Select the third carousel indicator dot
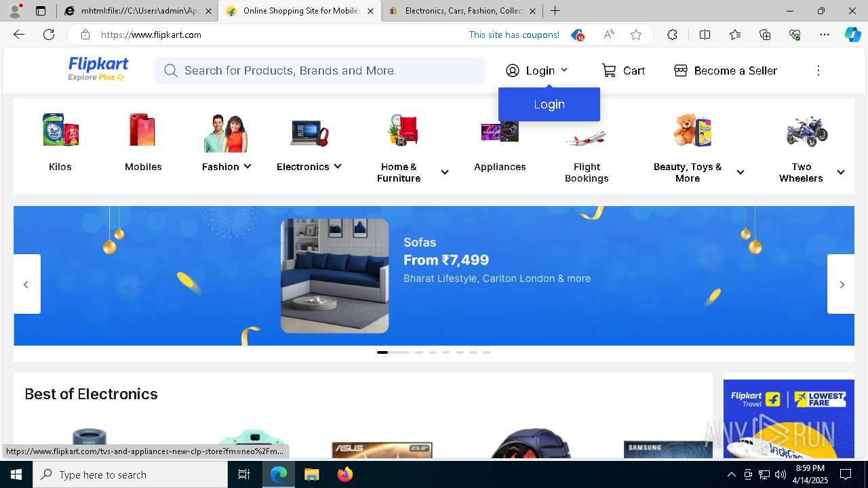Image resolution: width=868 pixels, height=488 pixels. click(x=433, y=352)
